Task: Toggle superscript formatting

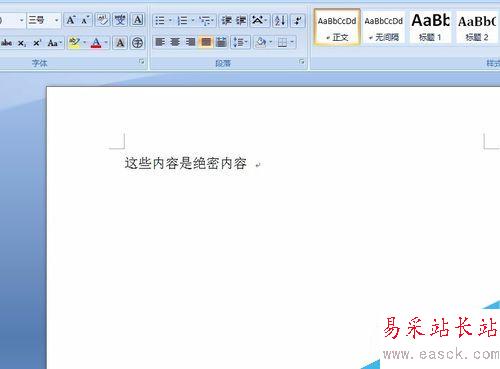Action: [x=37, y=43]
